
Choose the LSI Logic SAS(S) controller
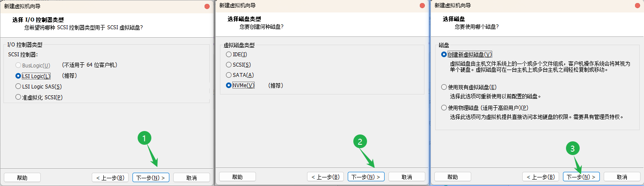click(18, 86)
